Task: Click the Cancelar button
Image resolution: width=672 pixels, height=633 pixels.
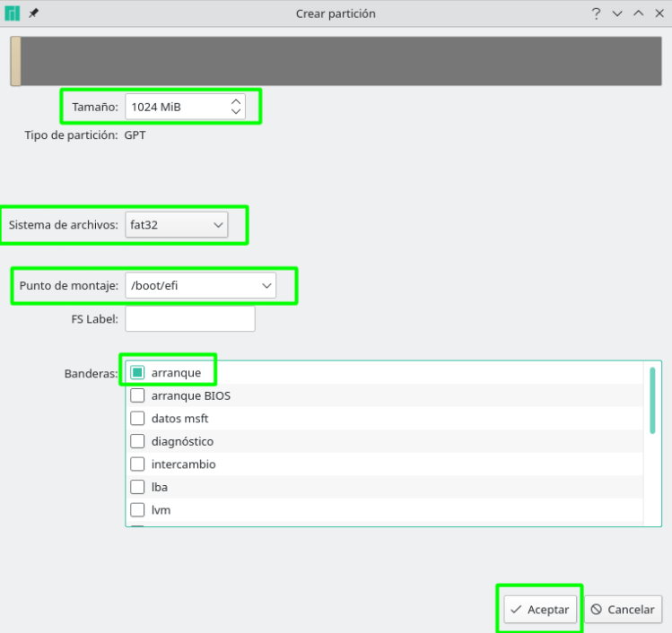Action: 624,610
